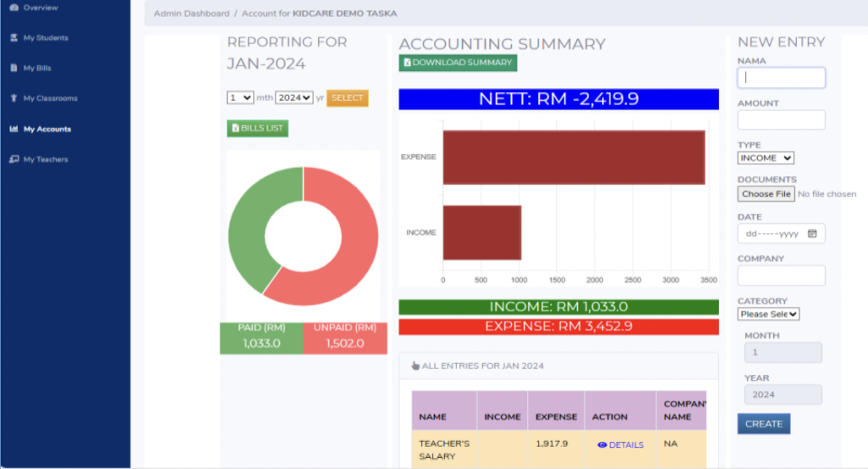This screenshot has width=868, height=469.
Task: Click the Overview sidebar icon
Action: click(14, 8)
